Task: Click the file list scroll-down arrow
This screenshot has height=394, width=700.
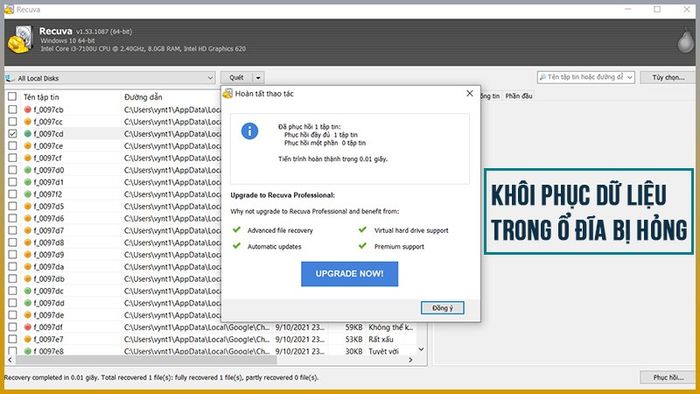Action: pyautogui.click(x=421, y=349)
